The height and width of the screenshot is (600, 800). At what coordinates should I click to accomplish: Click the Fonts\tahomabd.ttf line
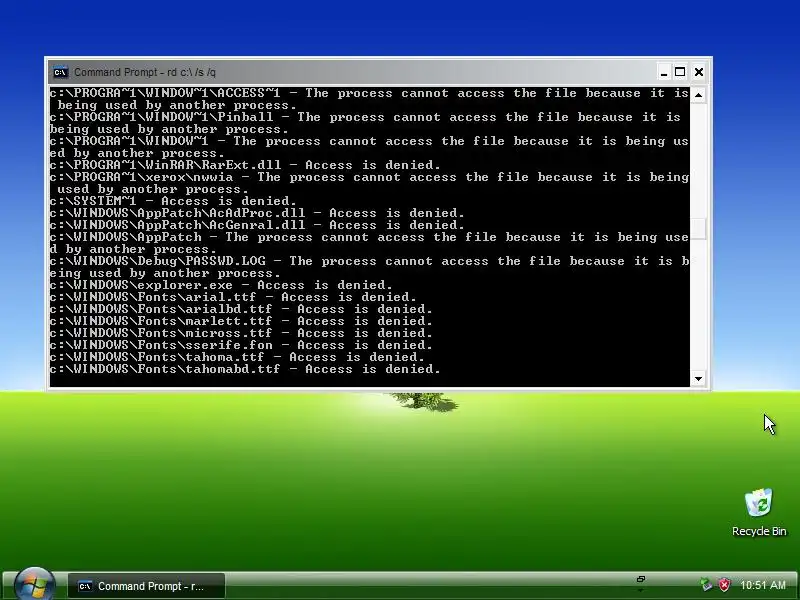tap(245, 369)
